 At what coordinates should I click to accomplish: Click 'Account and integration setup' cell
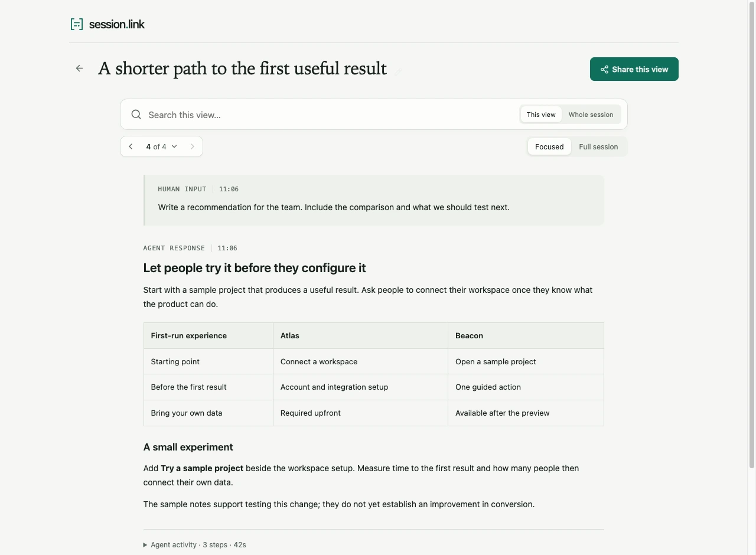click(x=360, y=387)
